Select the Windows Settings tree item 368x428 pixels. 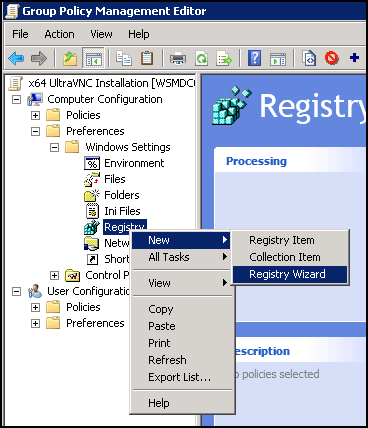[x=128, y=147]
